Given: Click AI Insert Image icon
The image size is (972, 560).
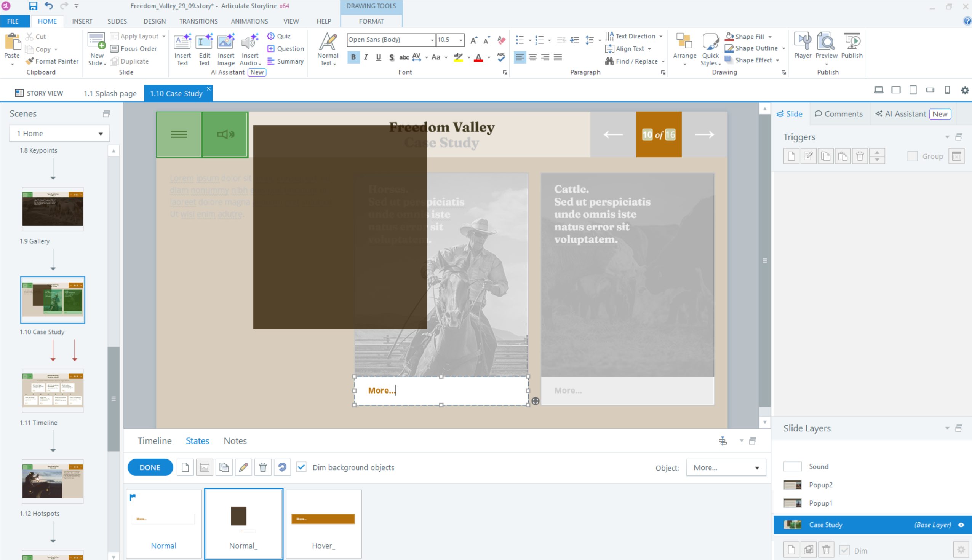Looking at the screenshot, I should click(226, 49).
